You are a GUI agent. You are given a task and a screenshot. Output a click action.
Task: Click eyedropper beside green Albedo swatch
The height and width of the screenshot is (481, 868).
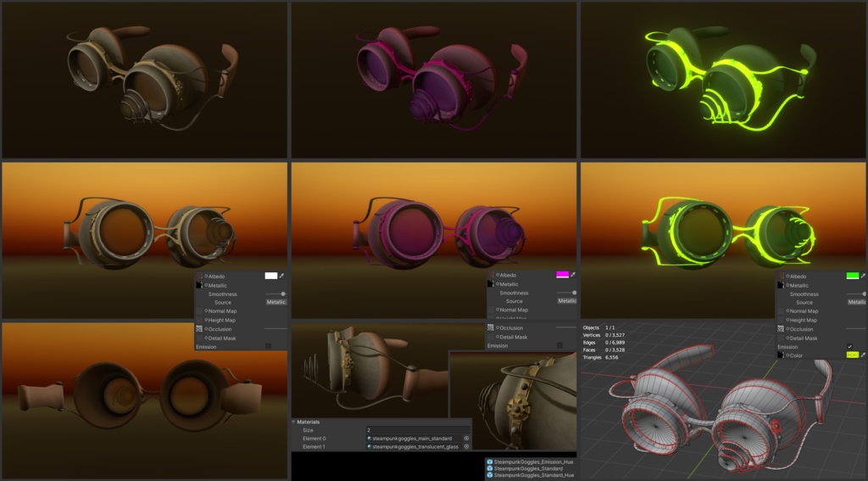coord(863,276)
